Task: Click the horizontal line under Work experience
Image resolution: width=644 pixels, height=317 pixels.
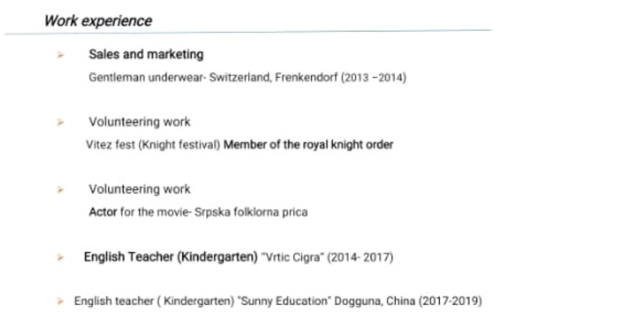Action: click(248, 32)
